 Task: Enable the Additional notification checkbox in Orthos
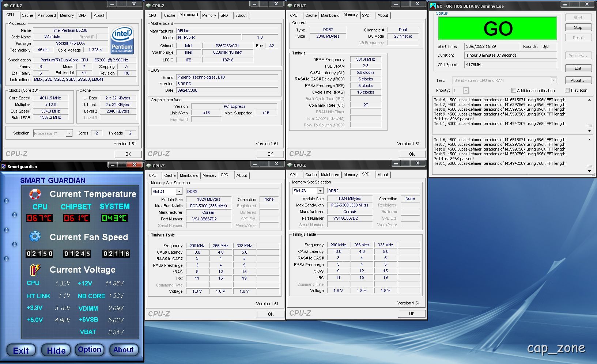click(x=514, y=90)
